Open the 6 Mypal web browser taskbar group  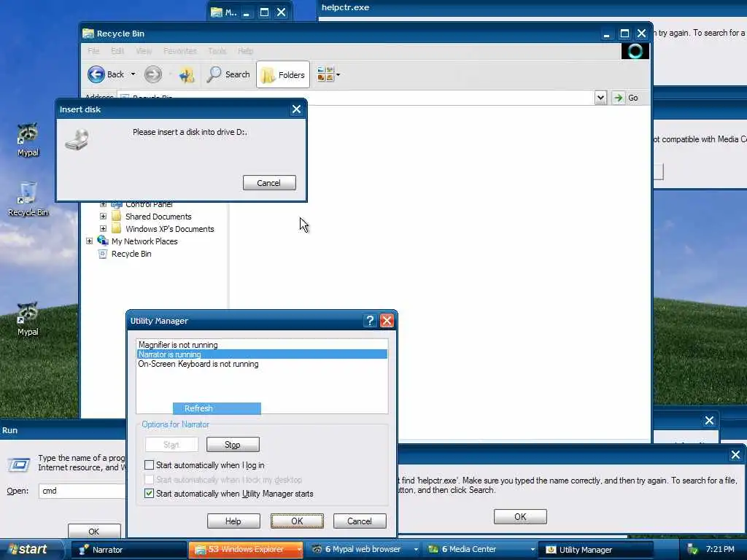(x=363, y=550)
